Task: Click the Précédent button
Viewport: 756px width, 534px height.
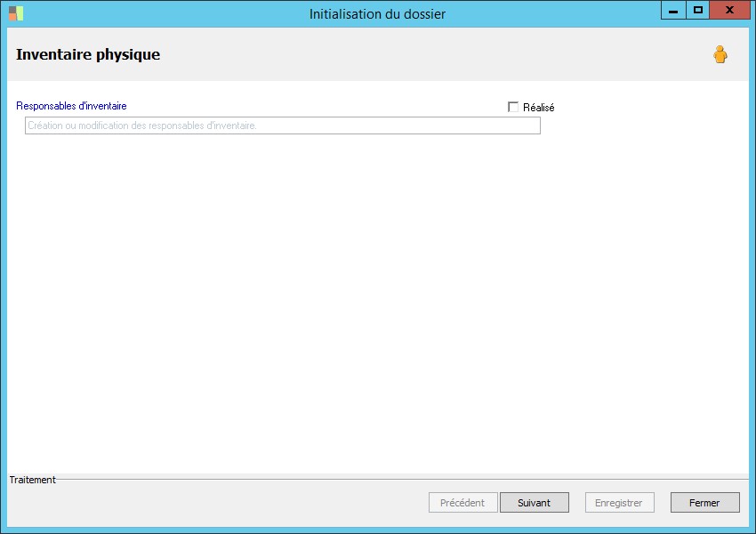Action: [462, 503]
